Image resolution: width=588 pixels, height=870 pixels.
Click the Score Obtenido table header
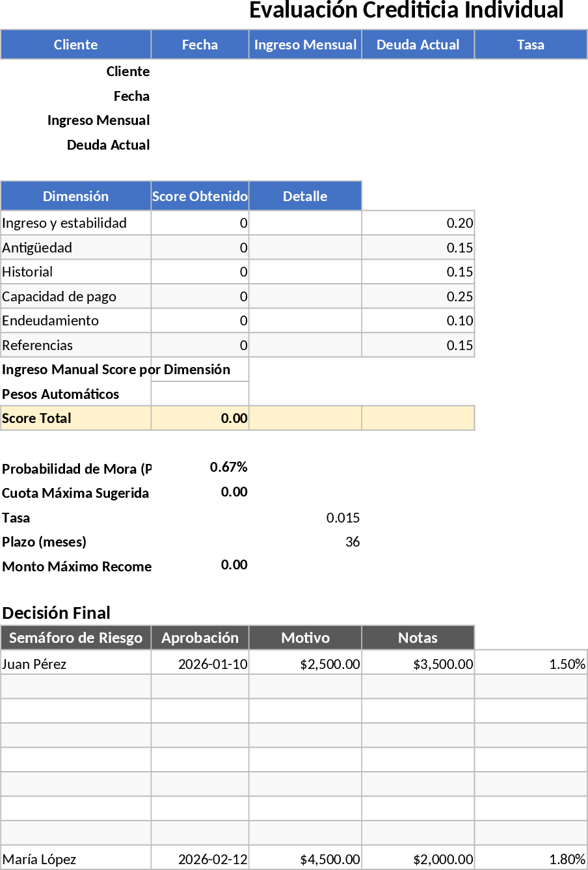[200, 196]
